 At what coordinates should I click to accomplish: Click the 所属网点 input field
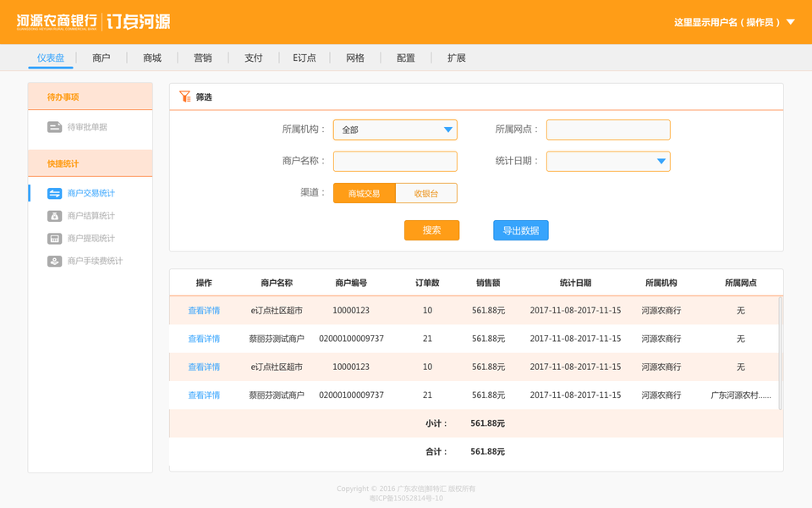[x=608, y=130]
